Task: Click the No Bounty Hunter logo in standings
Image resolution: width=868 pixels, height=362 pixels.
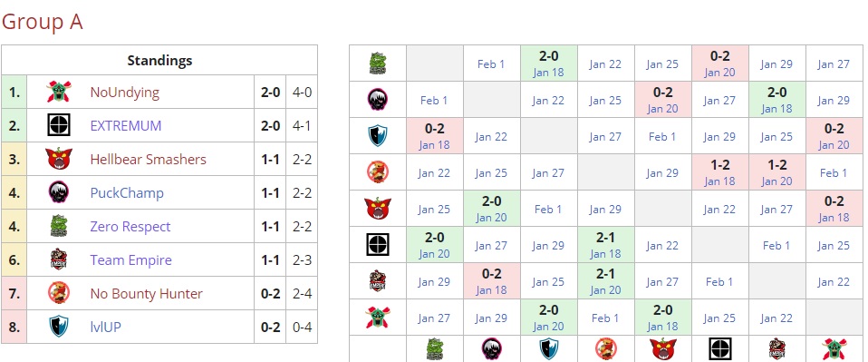Action: (59, 294)
